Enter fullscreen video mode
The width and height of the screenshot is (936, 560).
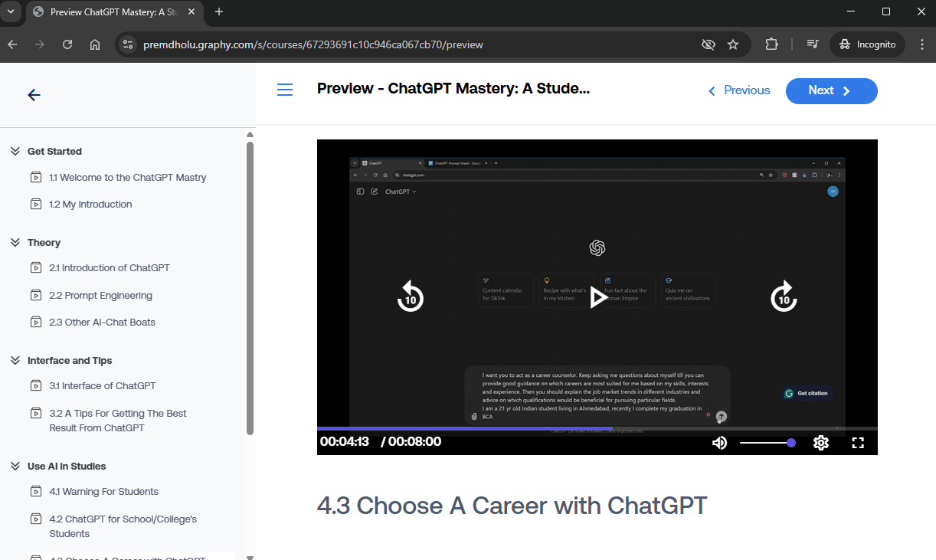coord(858,443)
